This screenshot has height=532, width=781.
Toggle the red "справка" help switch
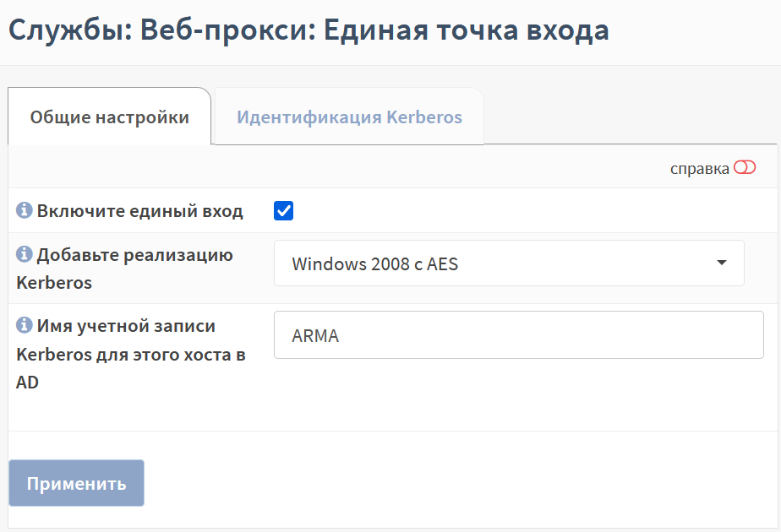(x=745, y=168)
